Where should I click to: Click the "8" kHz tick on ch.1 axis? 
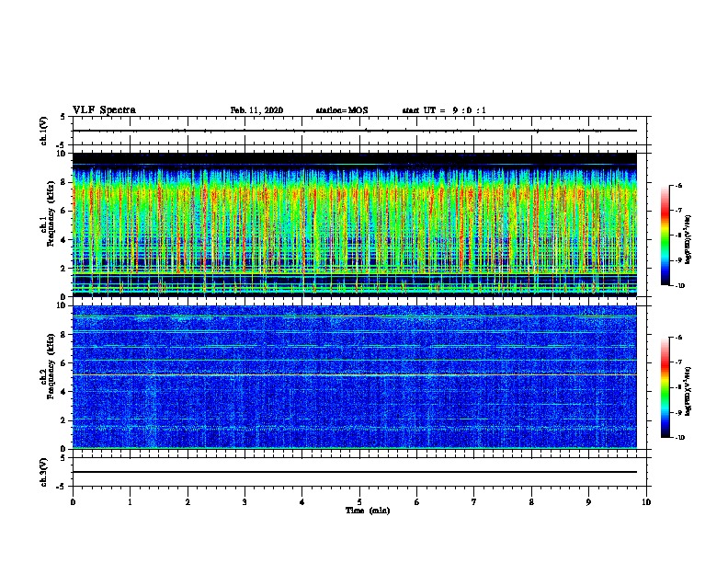click(63, 182)
